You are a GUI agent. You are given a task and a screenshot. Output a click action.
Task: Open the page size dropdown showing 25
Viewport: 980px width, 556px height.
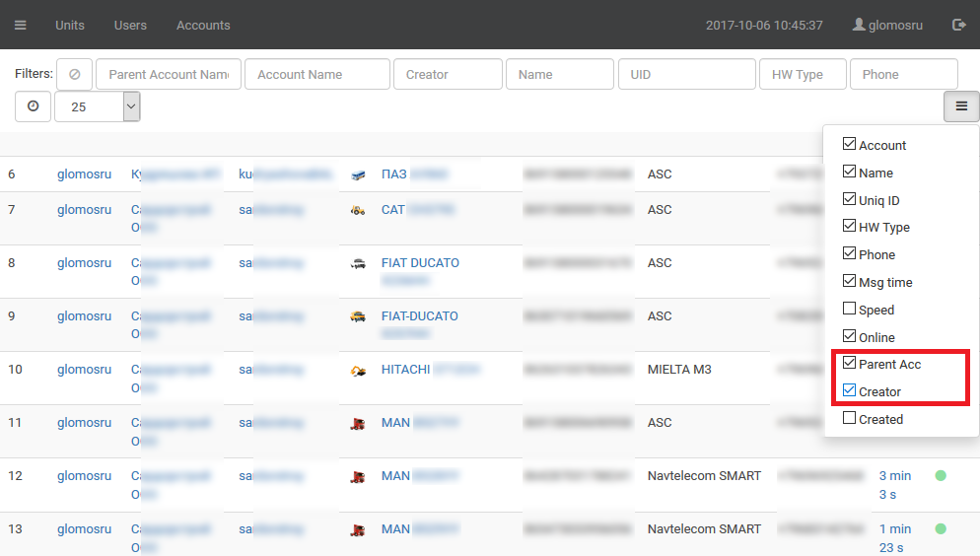[x=98, y=106]
